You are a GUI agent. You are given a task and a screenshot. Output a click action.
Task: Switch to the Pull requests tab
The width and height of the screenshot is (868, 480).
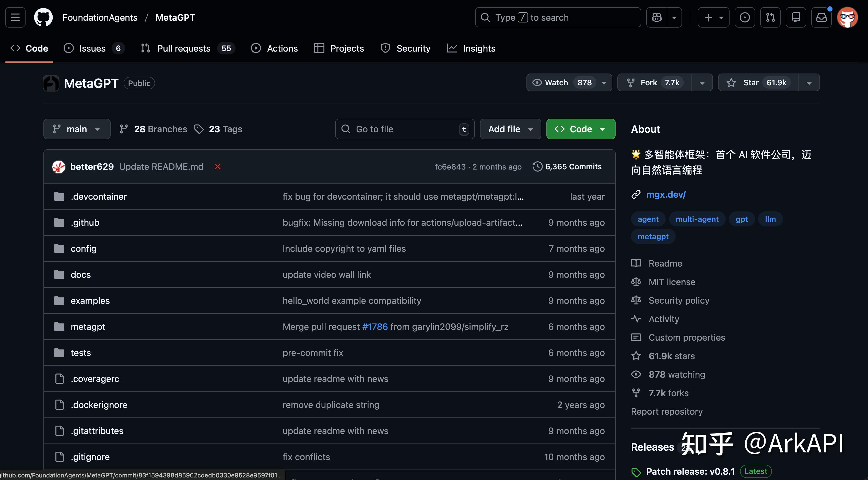(188, 48)
